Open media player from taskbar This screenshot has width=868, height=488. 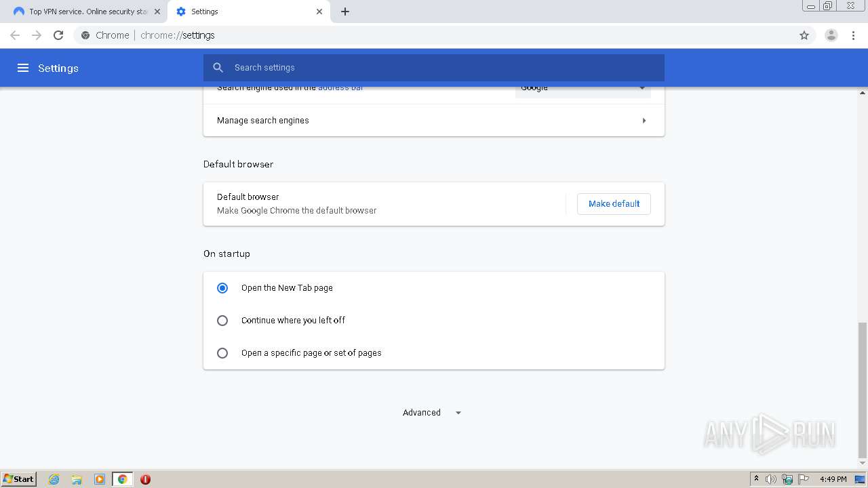coord(100,479)
